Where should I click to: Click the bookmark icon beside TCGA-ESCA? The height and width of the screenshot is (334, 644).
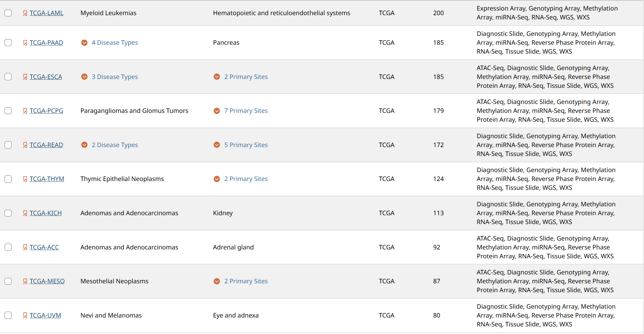[x=25, y=77]
